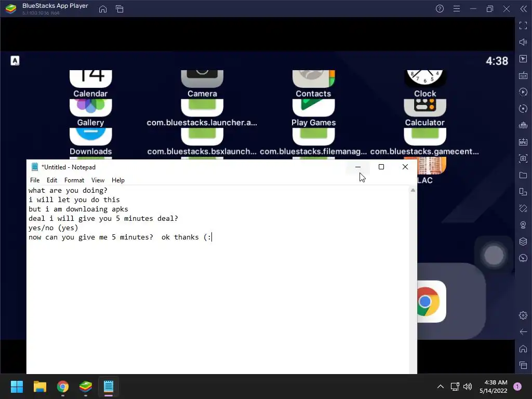The width and height of the screenshot is (532, 399).
Task: Open the memory trim icon in sidebar
Action: pos(523,125)
